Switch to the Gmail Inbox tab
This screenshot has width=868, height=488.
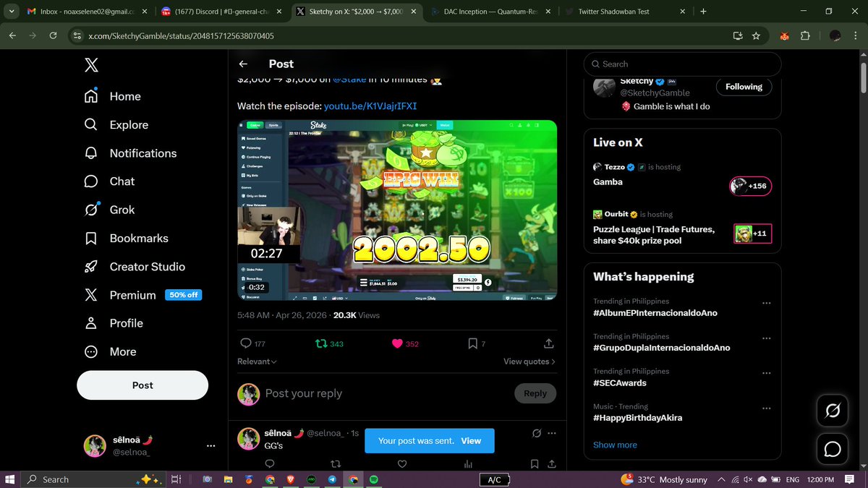tap(85, 12)
